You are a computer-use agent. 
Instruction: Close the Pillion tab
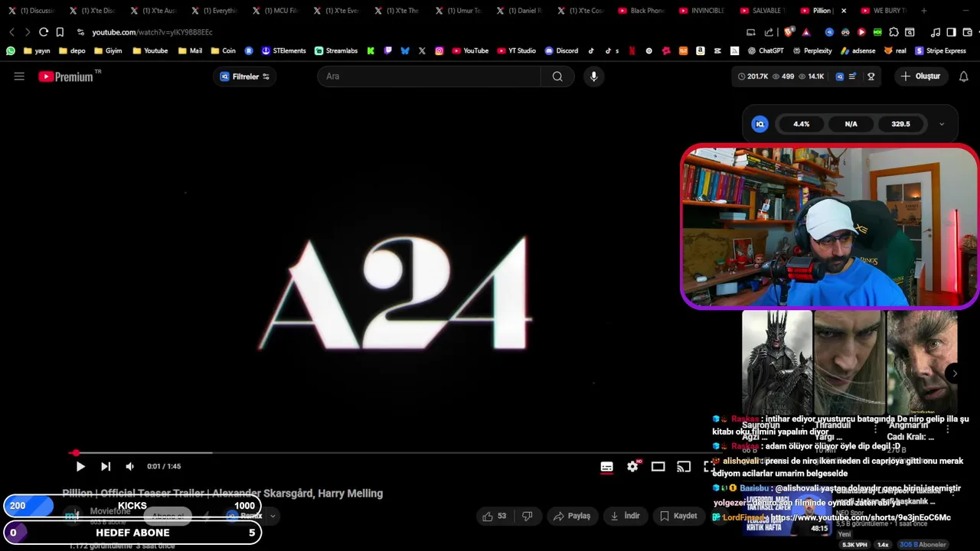(844, 11)
